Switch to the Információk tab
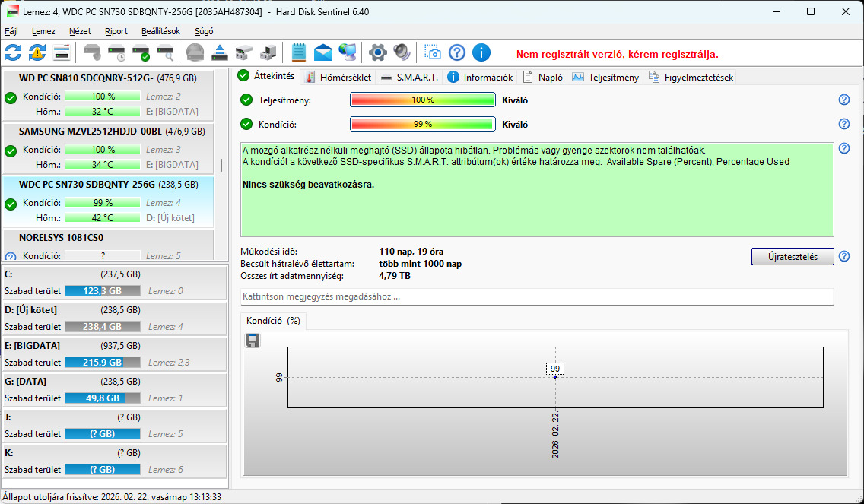Viewport: 864px width, 504px height. click(480, 78)
